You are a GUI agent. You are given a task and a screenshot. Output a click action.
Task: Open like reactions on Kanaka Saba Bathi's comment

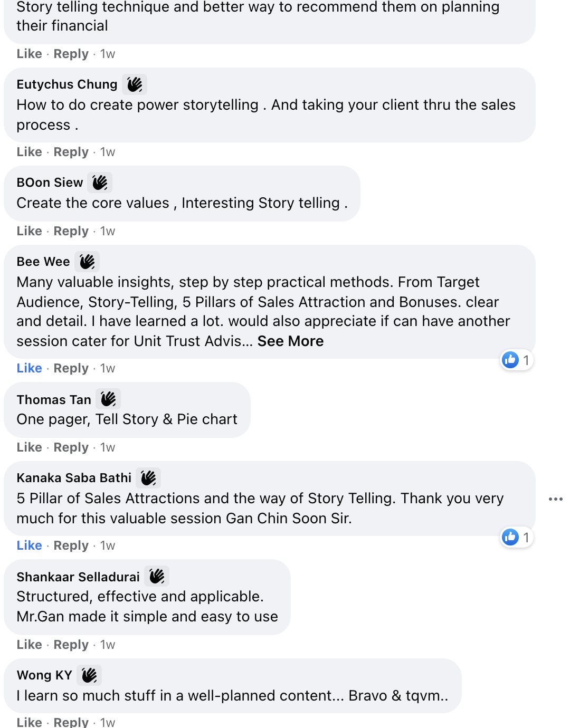point(516,538)
